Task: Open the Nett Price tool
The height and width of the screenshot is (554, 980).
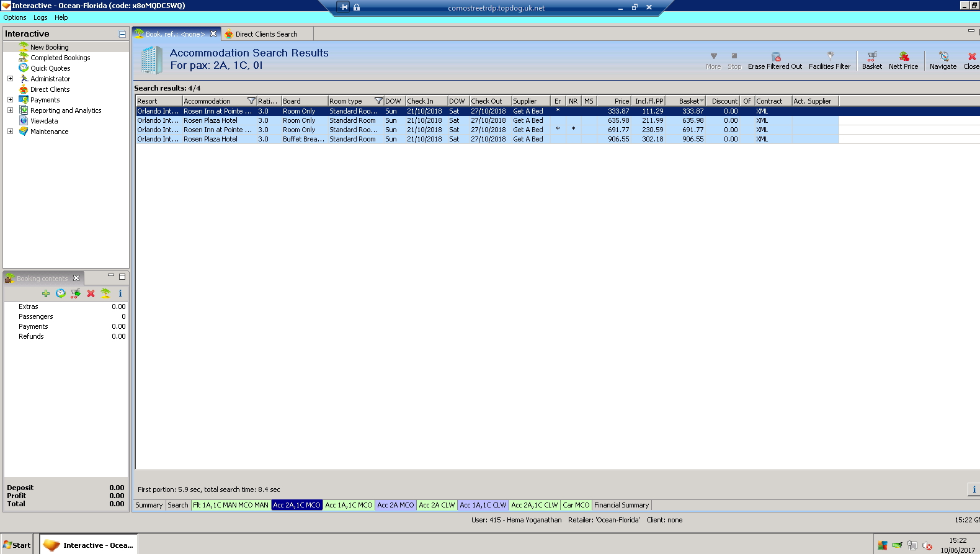Action: tap(903, 56)
